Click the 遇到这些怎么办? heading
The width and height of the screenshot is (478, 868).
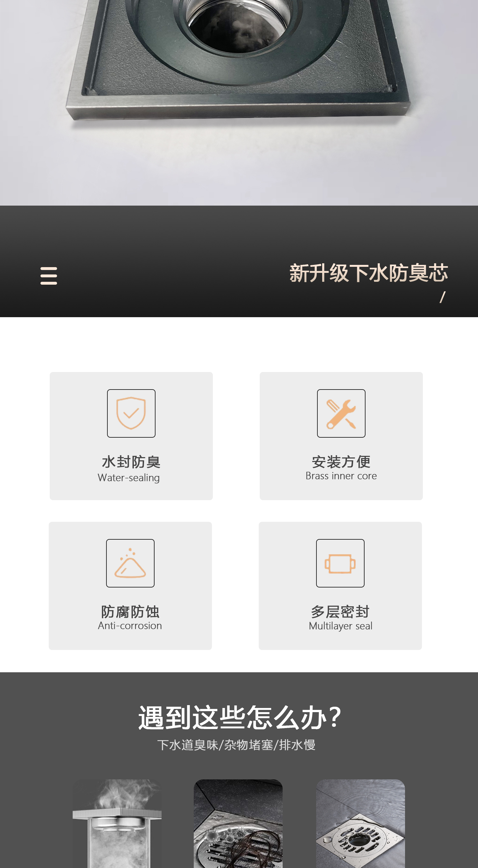click(x=239, y=717)
